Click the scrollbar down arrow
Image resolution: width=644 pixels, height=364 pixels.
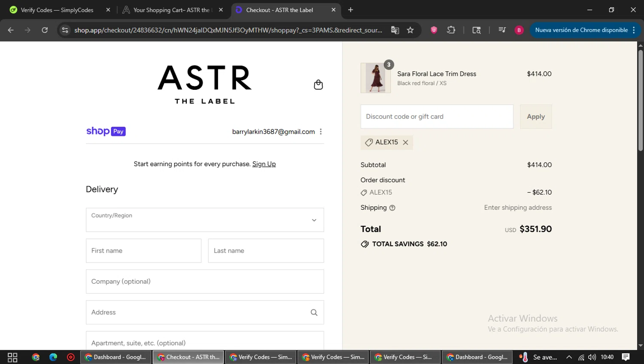tap(641, 346)
